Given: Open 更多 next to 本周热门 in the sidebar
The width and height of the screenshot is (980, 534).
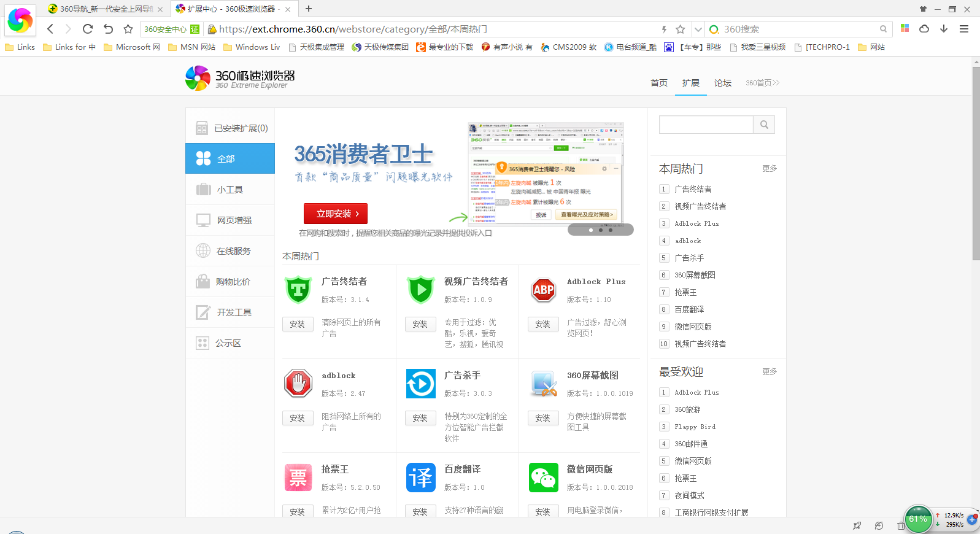Looking at the screenshot, I should [770, 168].
